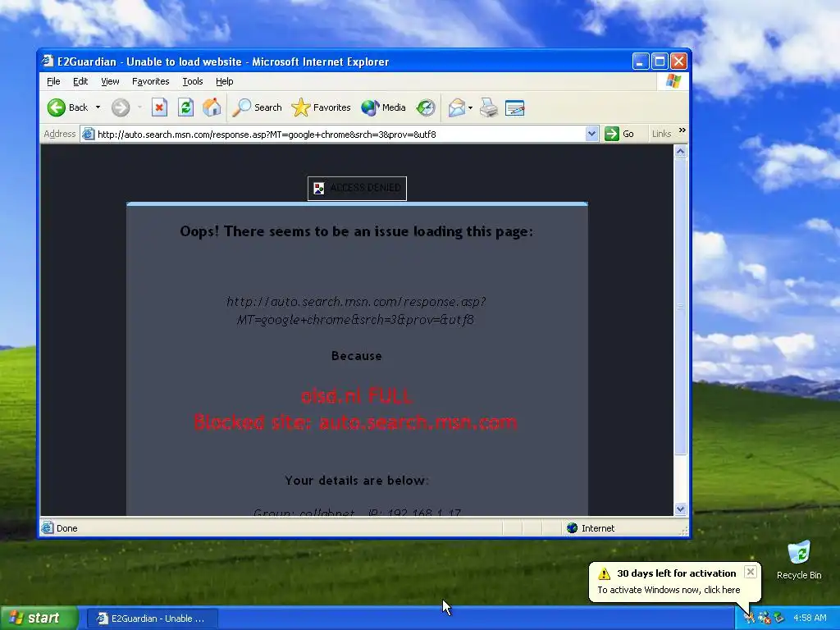Image resolution: width=840 pixels, height=630 pixels.
Task: Click the Links toolbar label
Action: [x=662, y=134]
